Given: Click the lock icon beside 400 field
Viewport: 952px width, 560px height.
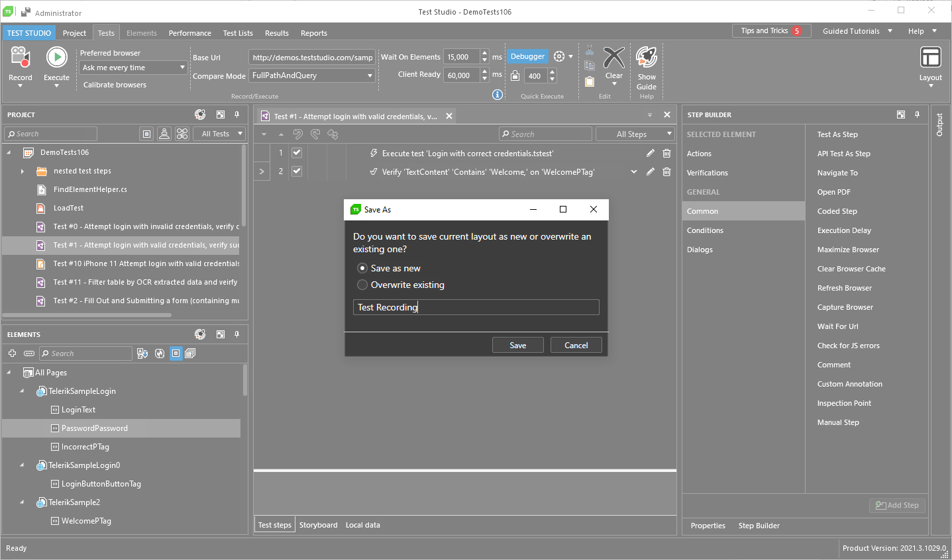Looking at the screenshot, I should point(515,75).
